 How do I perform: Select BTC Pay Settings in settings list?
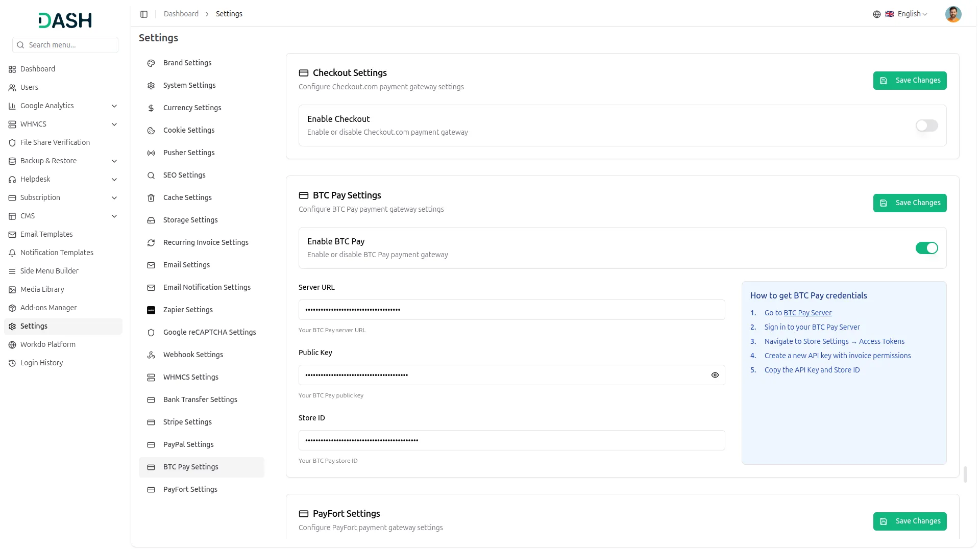click(x=202, y=467)
